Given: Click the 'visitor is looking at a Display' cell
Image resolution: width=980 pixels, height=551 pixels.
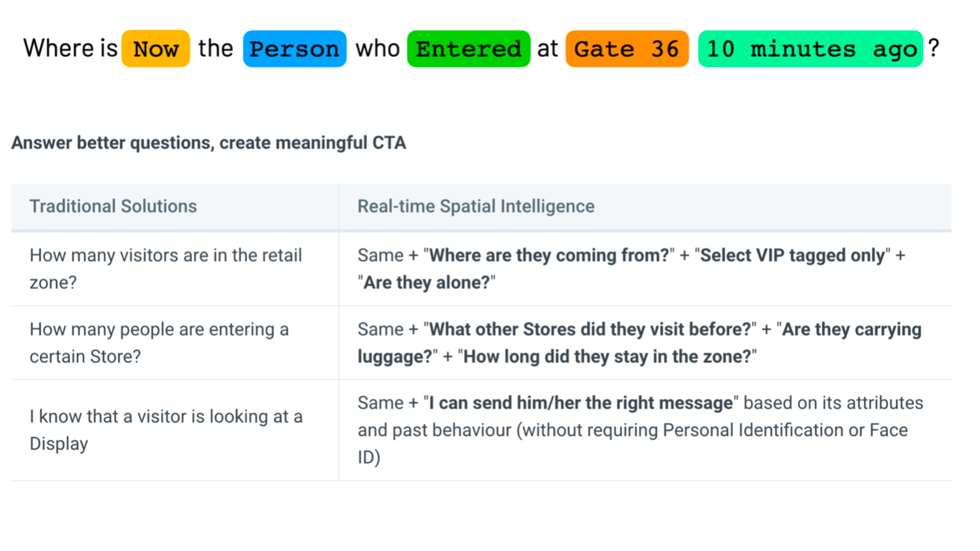Looking at the screenshot, I should [x=175, y=430].
